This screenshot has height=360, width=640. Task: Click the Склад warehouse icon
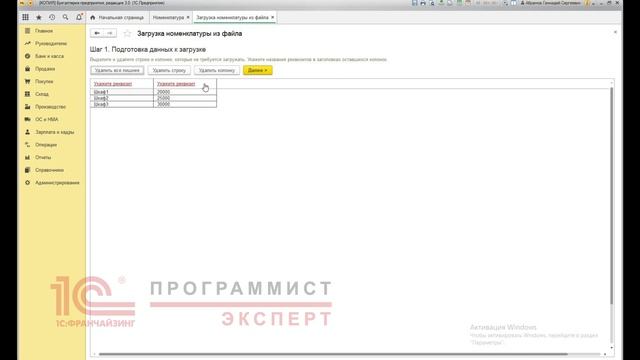click(x=27, y=94)
